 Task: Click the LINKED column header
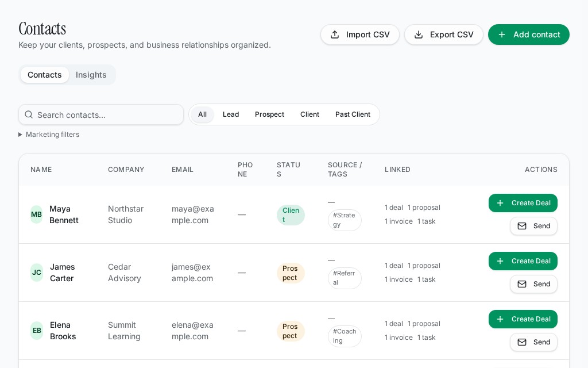[x=397, y=170]
